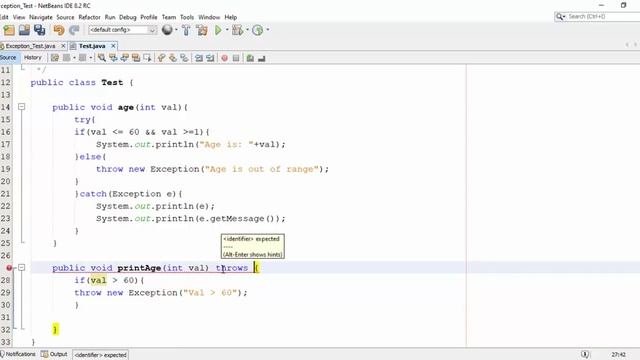Click the Redo toolbar icon
This screenshot has height=360, width=640.
click(74, 30)
